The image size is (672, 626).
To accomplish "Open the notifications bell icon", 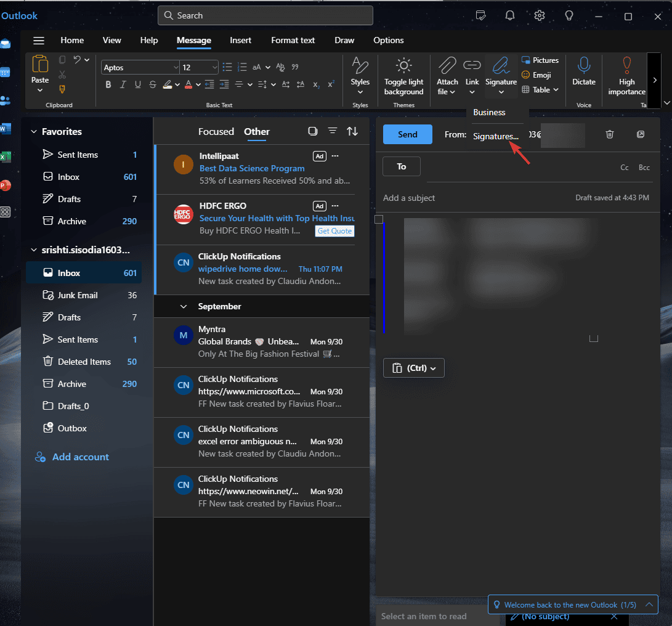I will [x=509, y=16].
